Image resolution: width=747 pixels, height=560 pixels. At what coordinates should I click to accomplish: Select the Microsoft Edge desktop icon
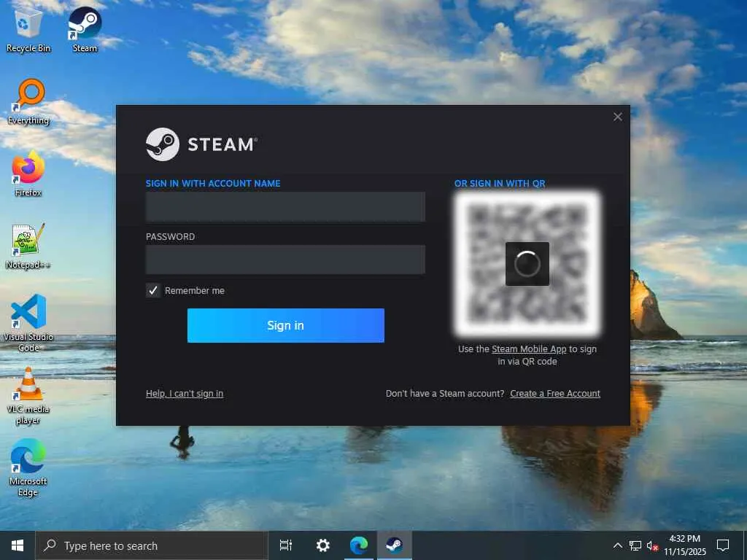coord(28,468)
